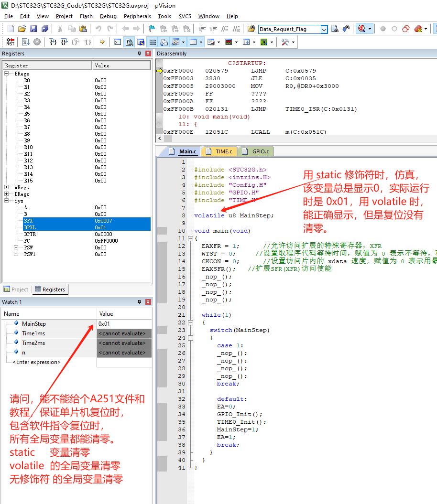The image size is (437, 504).
Task: Click the Serial windows icon
Action: pyautogui.click(x=211, y=42)
